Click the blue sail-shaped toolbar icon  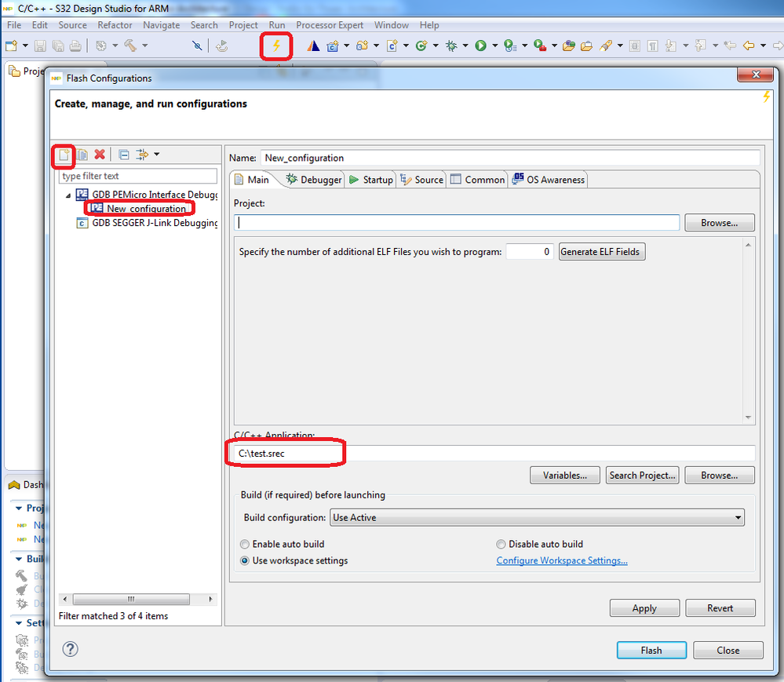pos(313,46)
